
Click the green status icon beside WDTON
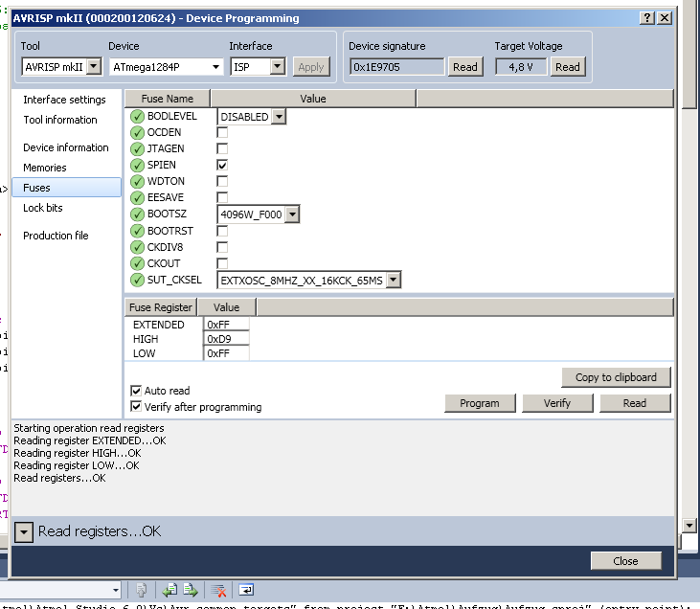pos(137,181)
